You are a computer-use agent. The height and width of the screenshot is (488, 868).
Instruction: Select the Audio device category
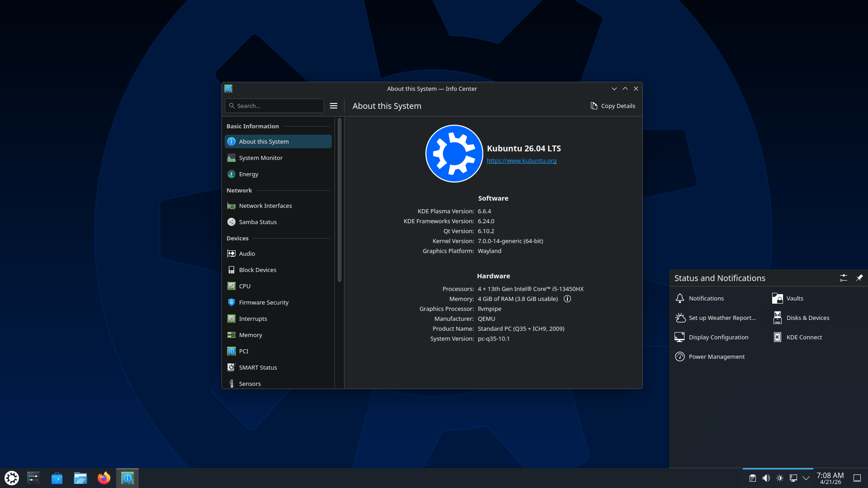247,253
